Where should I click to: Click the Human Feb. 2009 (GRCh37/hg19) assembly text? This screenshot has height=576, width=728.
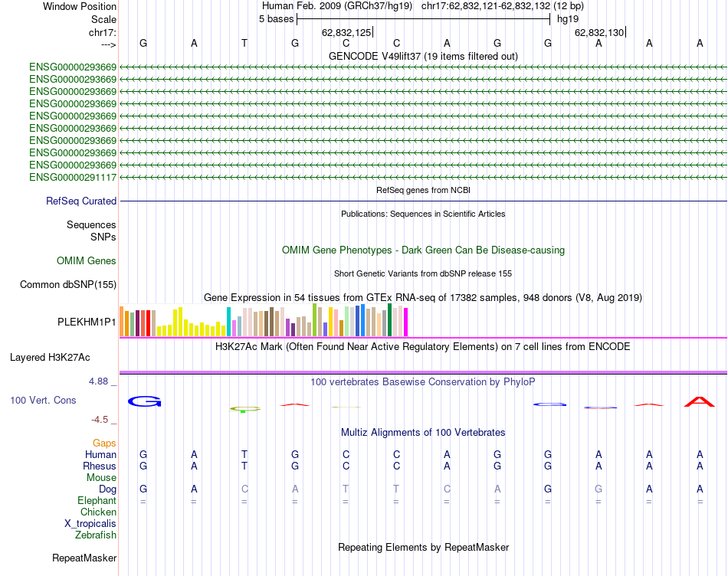pos(336,6)
